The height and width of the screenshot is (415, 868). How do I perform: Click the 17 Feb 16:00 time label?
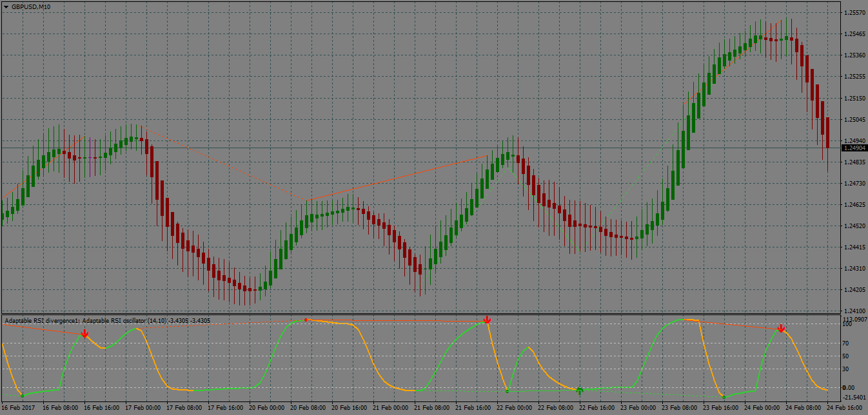[224, 408]
